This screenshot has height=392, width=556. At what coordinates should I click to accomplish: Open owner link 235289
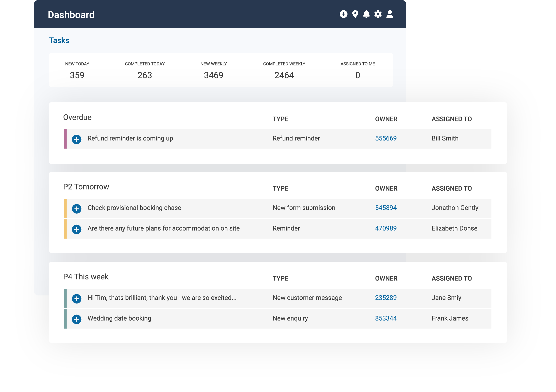tap(386, 298)
